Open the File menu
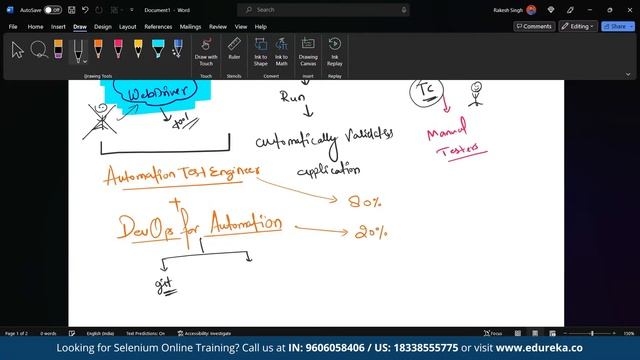The width and height of the screenshot is (640, 360). 13,27
